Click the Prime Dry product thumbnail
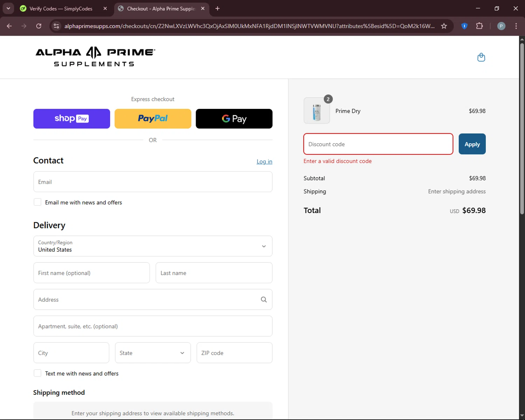The width and height of the screenshot is (525, 420). [x=317, y=111]
